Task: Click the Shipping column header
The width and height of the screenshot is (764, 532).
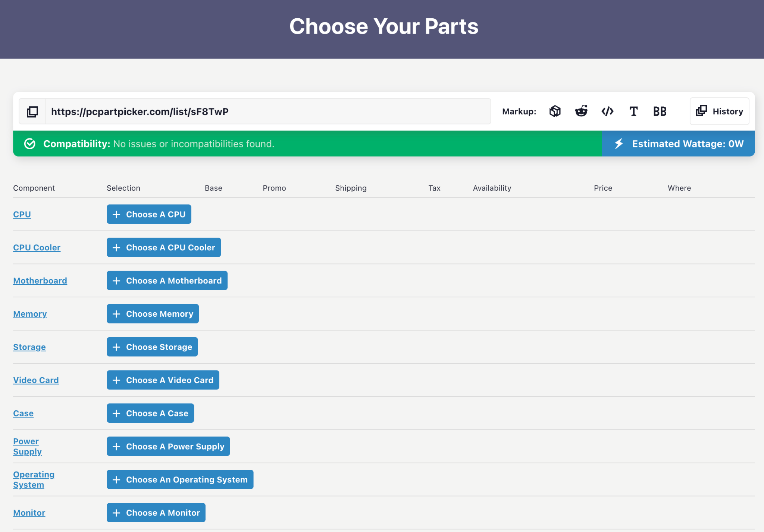Action: tap(351, 188)
